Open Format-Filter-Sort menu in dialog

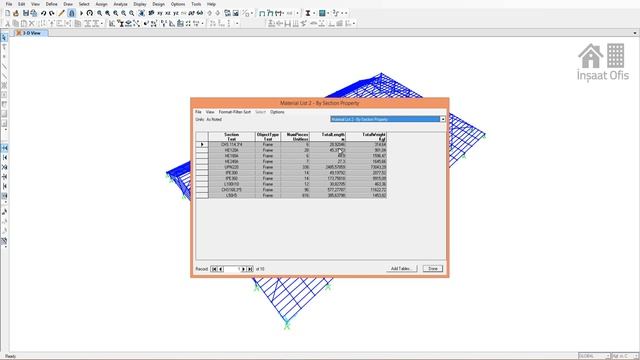pos(235,112)
